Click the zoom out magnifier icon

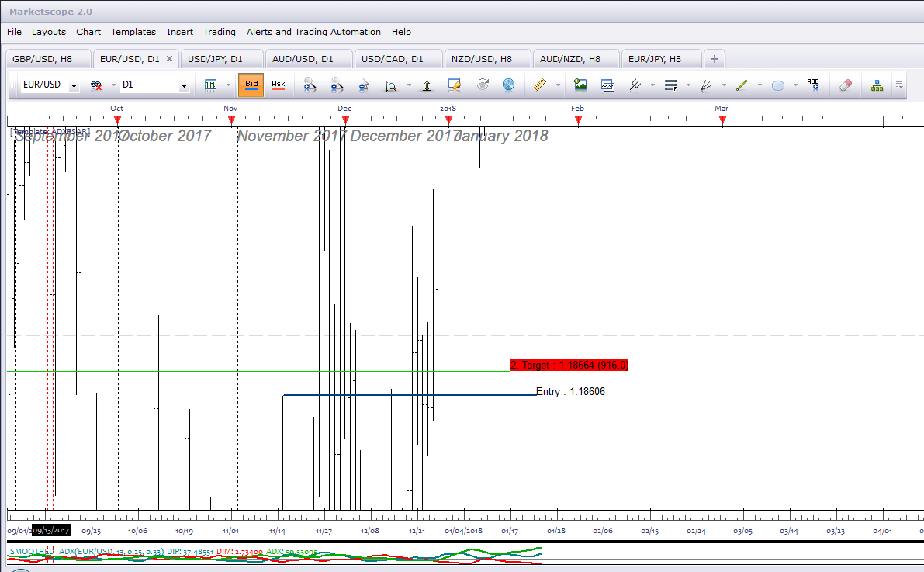tap(337, 85)
